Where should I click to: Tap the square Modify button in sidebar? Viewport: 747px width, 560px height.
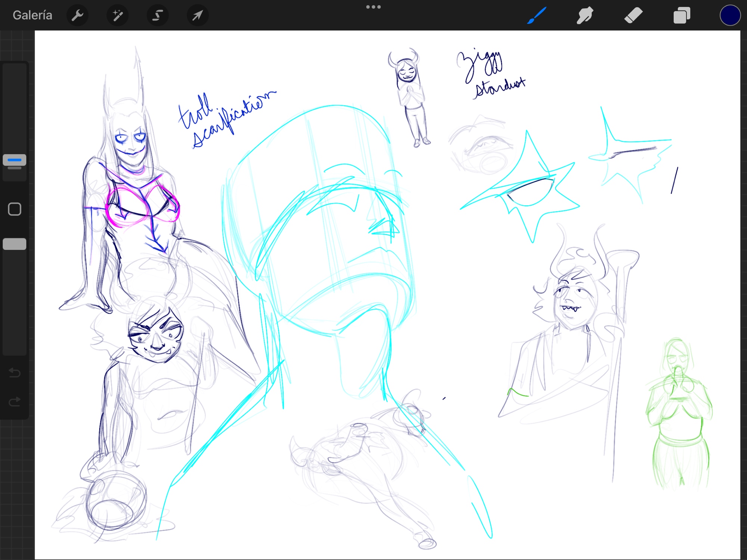15,209
